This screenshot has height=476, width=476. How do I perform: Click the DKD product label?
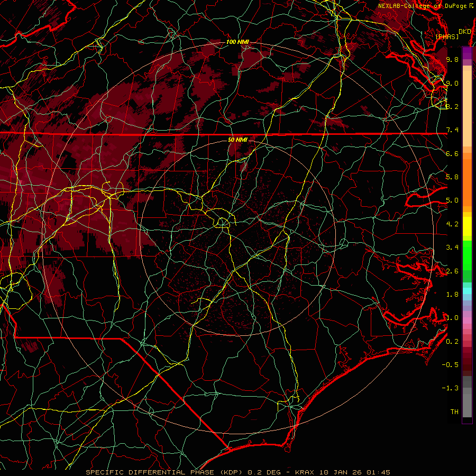point(465,32)
